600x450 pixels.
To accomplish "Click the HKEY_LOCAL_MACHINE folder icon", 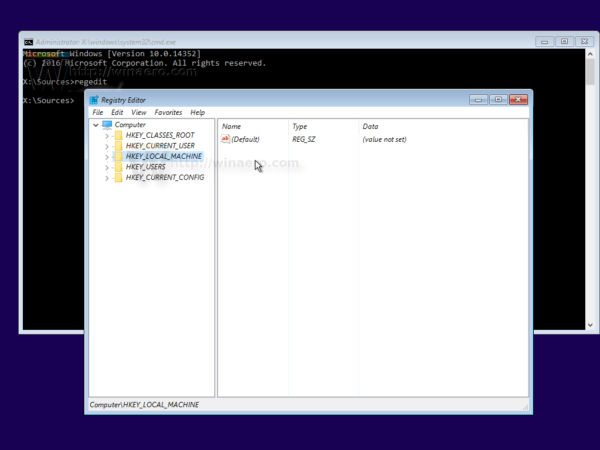I will click(x=119, y=156).
